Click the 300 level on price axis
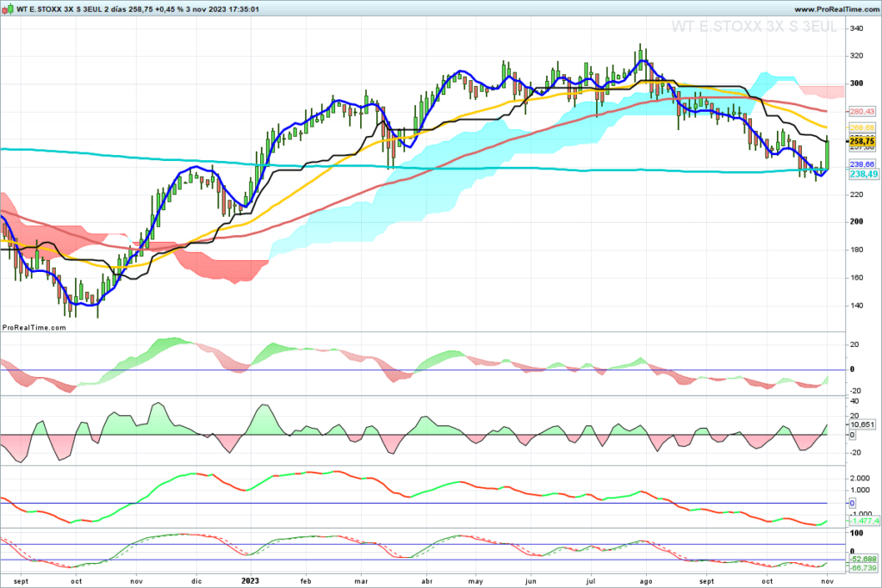The image size is (882, 588). click(857, 84)
